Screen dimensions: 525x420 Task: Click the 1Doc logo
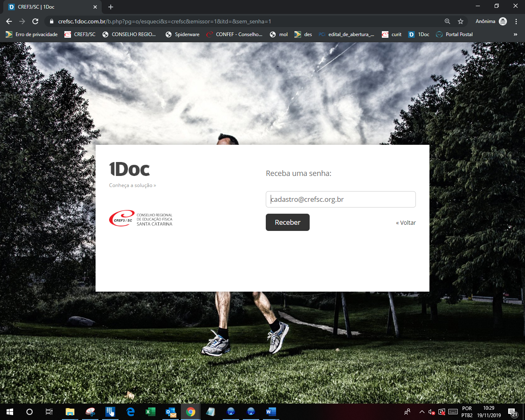tap(130, 169)
